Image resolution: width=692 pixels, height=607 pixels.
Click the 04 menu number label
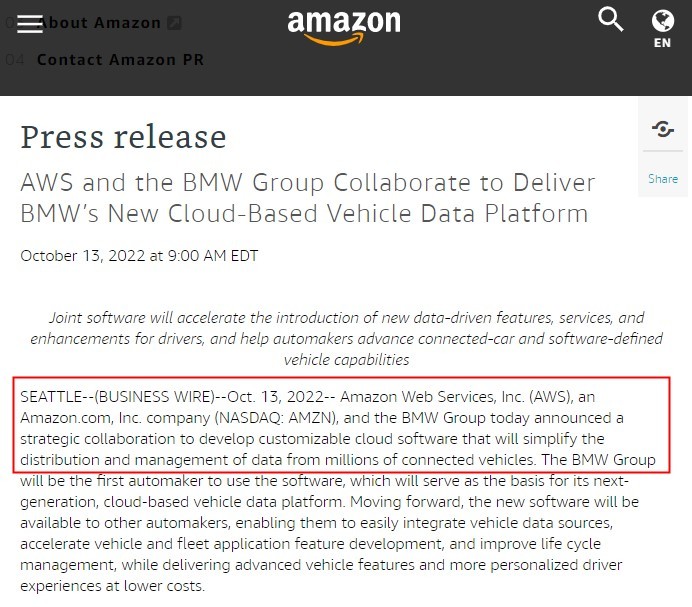tap(15, 60)
